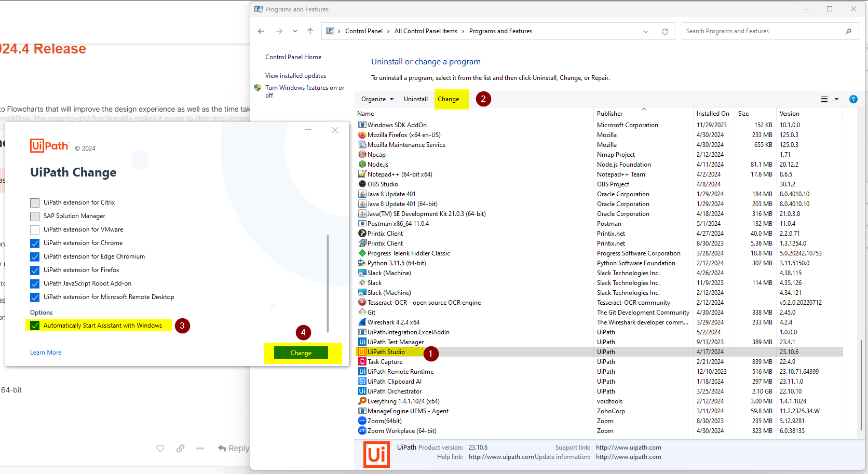The height and width of the screenshot is (474, 868).
Task: Toggle UiPath extension for Citrix checkbox
Action: point(35,202)
